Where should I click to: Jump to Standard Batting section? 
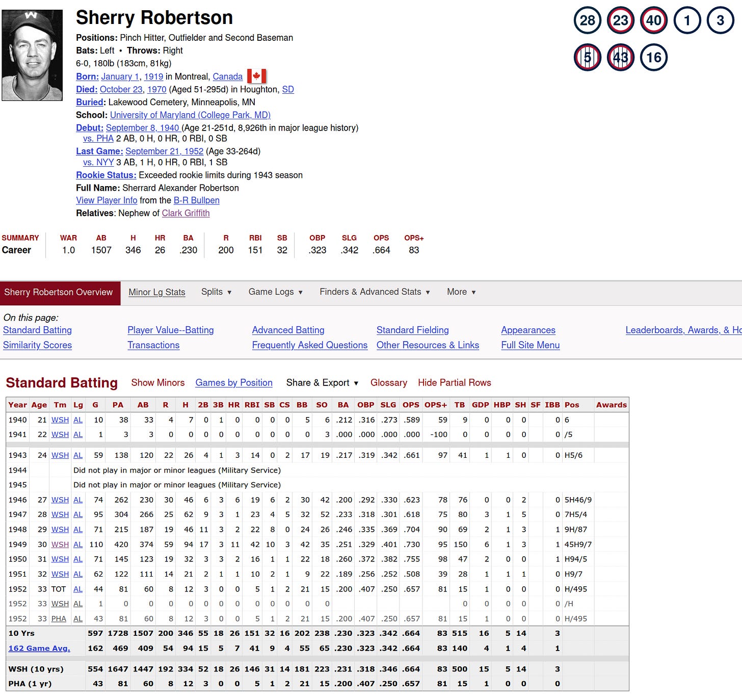(37, 330)
